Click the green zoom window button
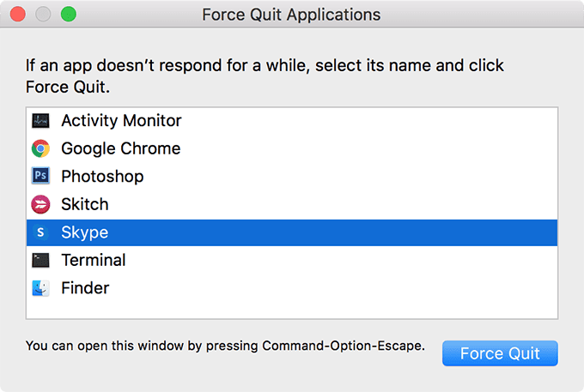 click(69, 14)
